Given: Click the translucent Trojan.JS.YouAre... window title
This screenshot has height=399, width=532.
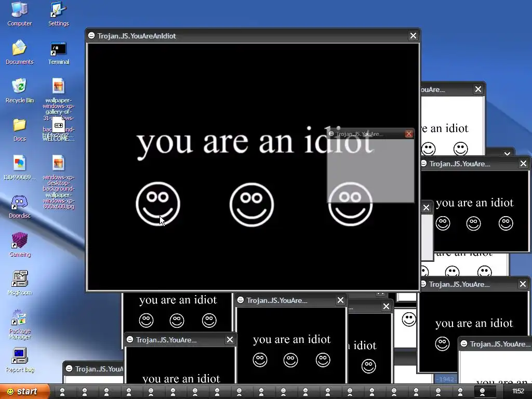Looking at the screenshot, I should [360, 134].
